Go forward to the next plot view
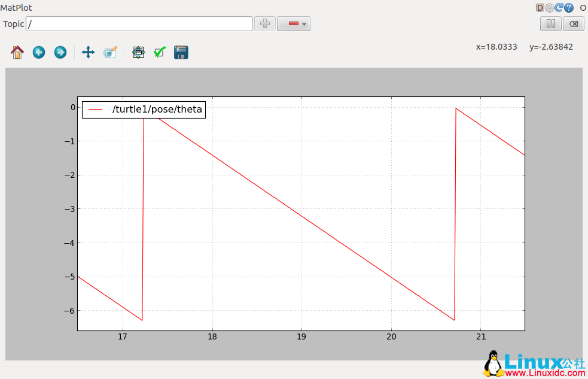 60,52
